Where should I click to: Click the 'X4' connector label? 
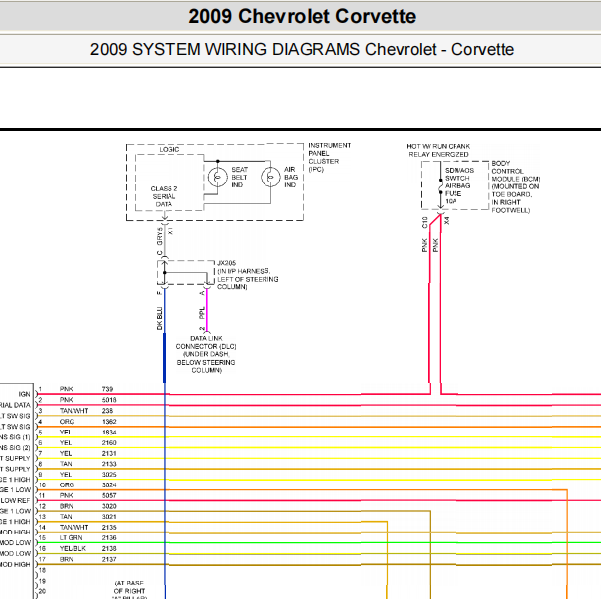(447, 220)
